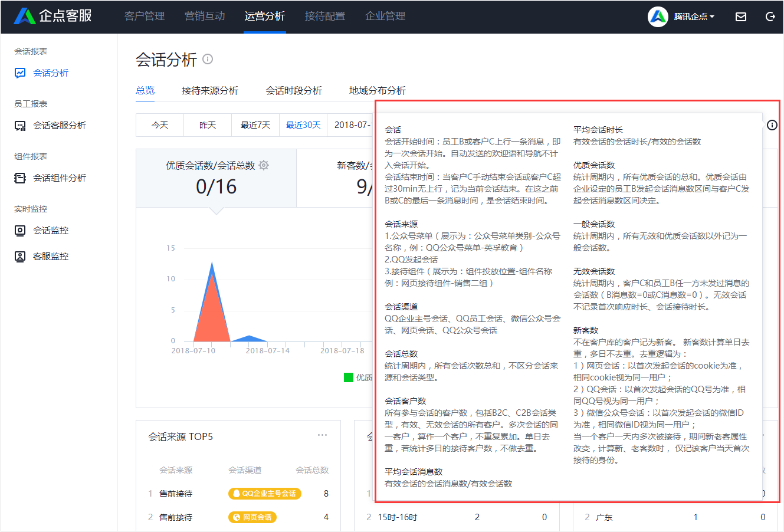Open the 会话监控 real-time monitoring icon

21,231
